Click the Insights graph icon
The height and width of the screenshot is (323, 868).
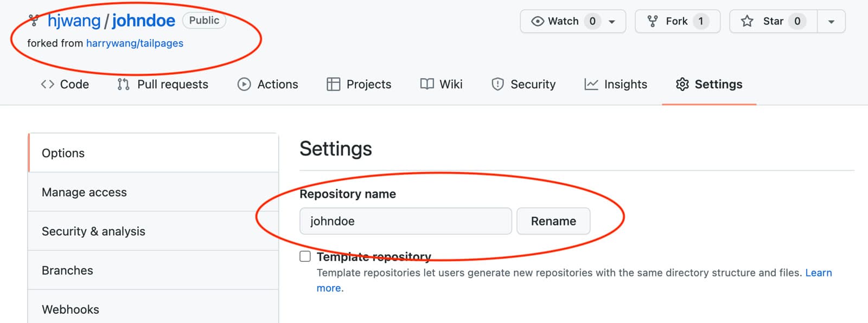pos(591,84)
